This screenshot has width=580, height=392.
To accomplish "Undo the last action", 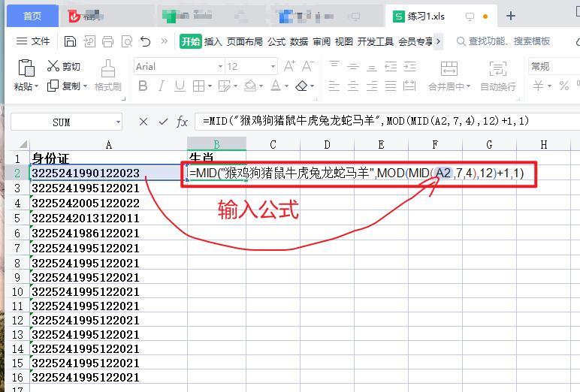I will pos(146,41).
